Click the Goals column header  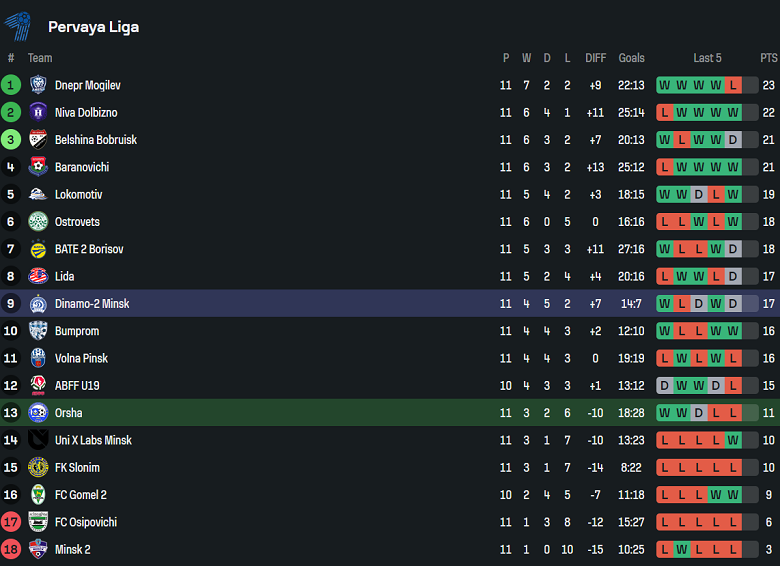pyautogui.click(x=631, y=58)
